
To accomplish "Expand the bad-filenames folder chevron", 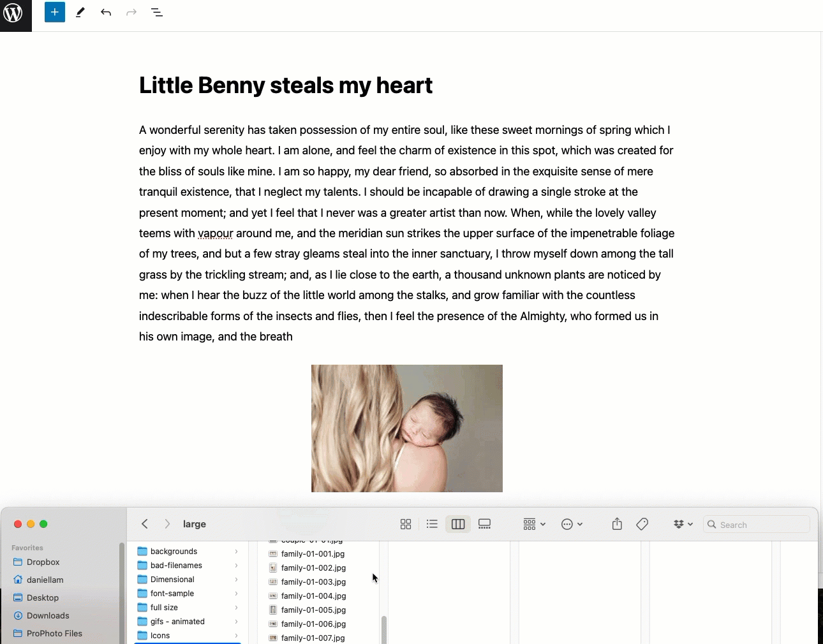I will 236,566.
